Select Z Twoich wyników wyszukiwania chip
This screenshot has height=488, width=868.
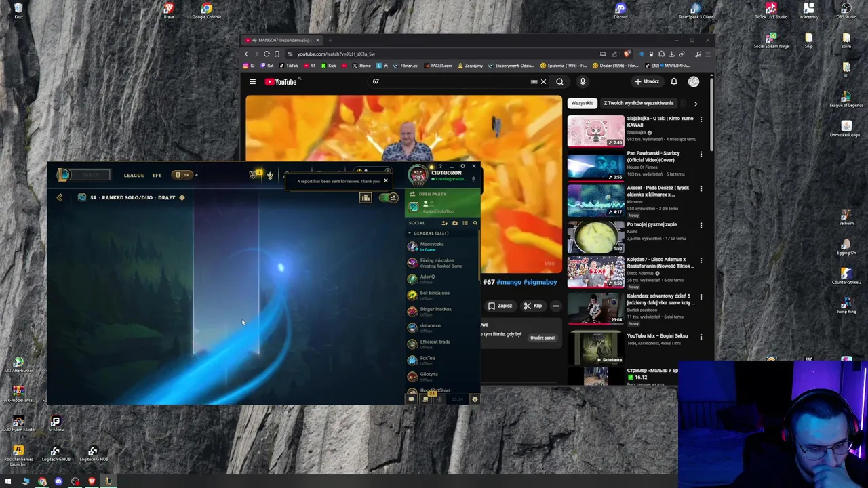[639, 103]
